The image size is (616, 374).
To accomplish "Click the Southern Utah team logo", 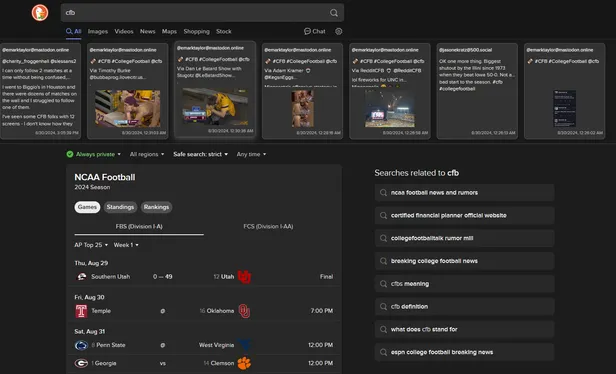I will tap(81, 277).
